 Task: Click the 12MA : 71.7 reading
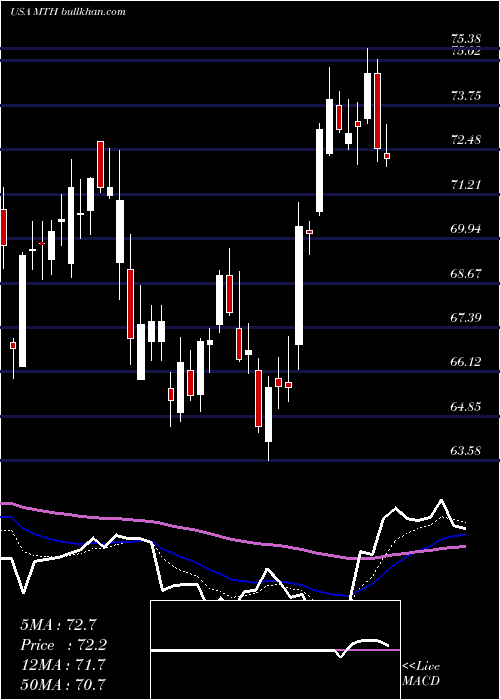62,665
